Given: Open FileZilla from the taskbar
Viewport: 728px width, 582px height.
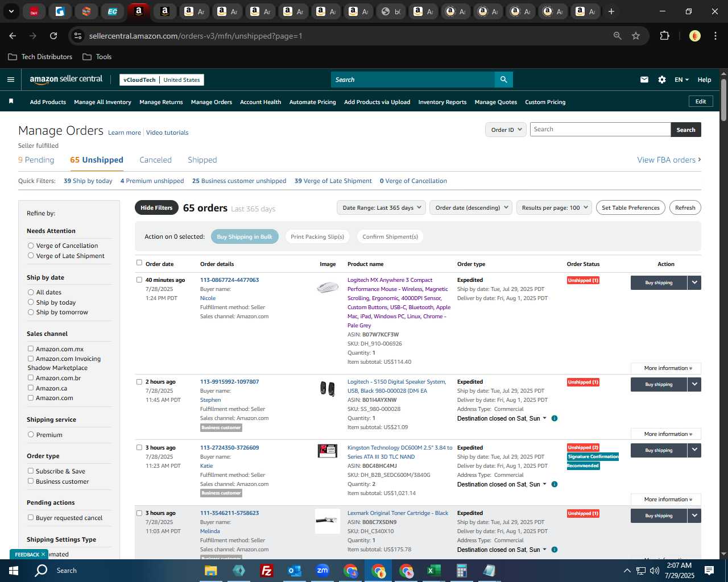Looking at the screenshot, I should pyautogui.click(x=266, y=571).
